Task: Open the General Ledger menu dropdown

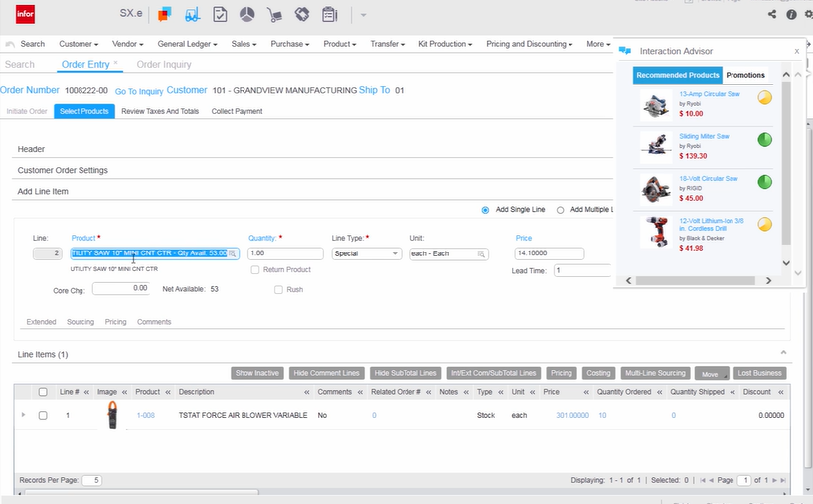Action: [187, 44]
